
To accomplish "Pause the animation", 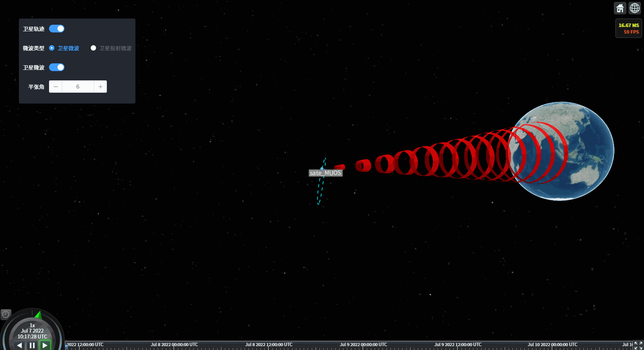I will pos(32,345).
